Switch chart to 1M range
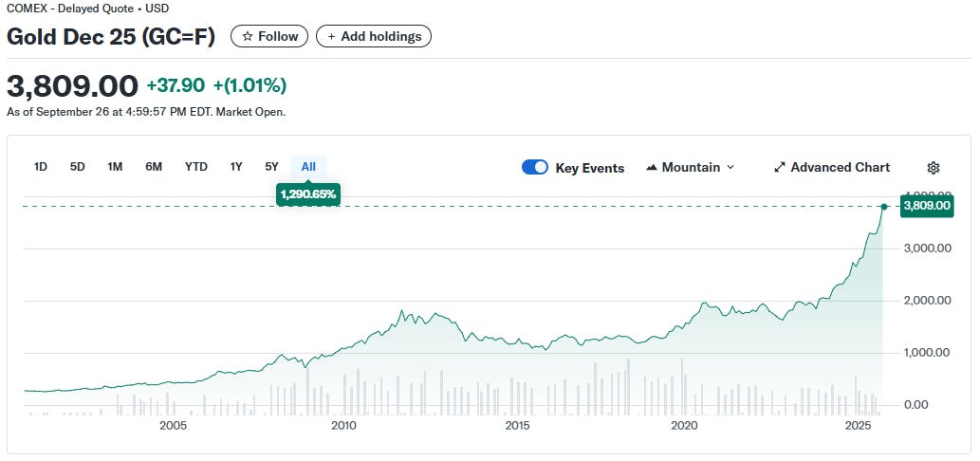Image resolution: width=980 pixels, height=461 pixels. tap(115, 167)
